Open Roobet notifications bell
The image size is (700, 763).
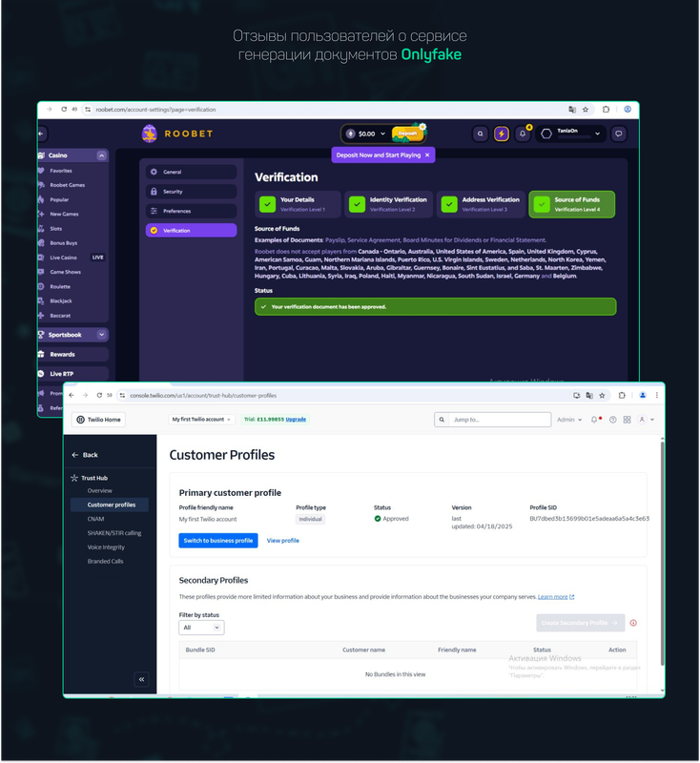tap(523, 134)
